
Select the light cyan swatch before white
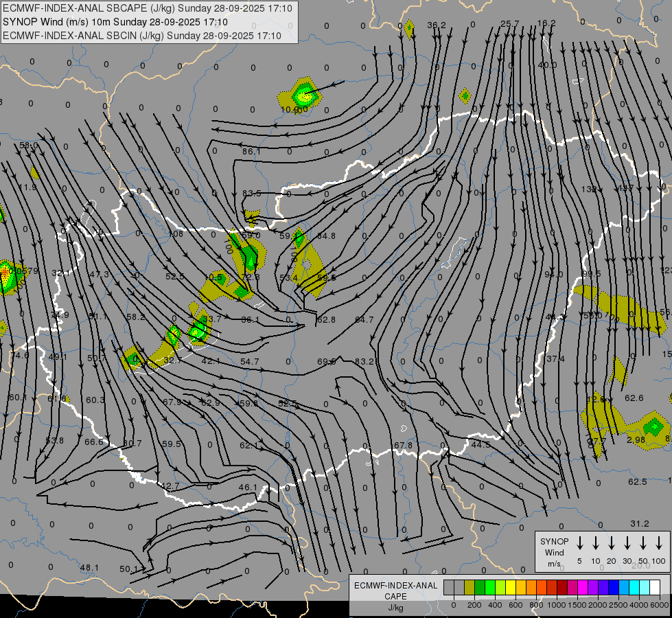(x=644, y=588)
